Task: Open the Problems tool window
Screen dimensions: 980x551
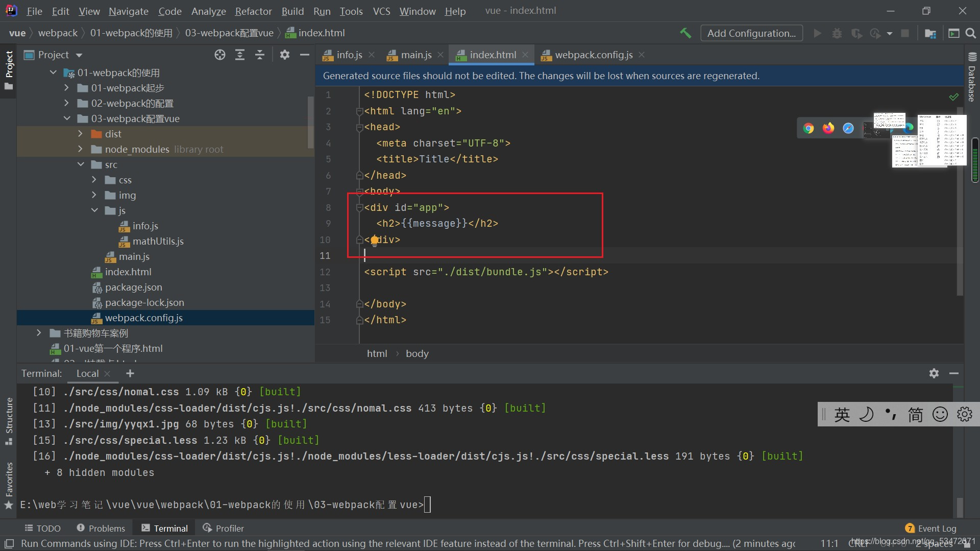Action: [101, 528]
